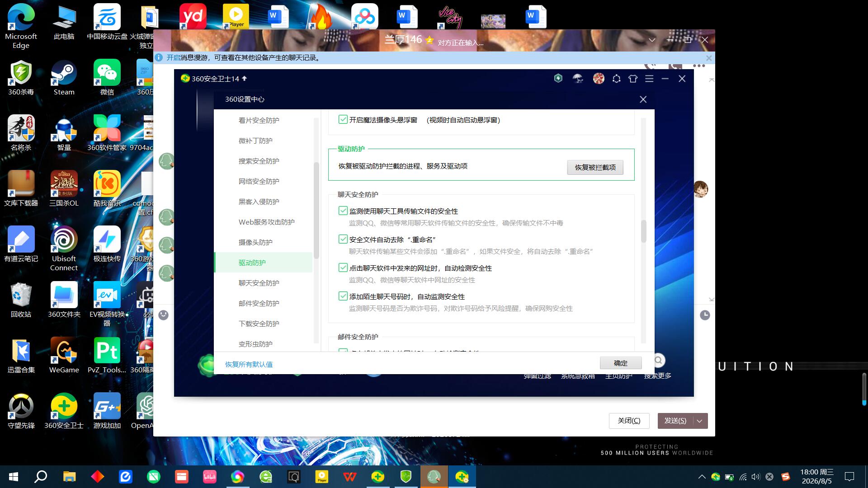The image size is (868, 488).
Task: Open WeGame desktop shortcut
Action: [x=64, y=355]
